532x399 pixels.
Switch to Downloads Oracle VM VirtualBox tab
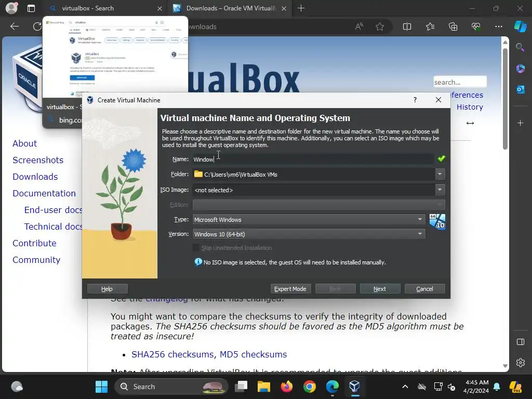click(x=230, y=8)
